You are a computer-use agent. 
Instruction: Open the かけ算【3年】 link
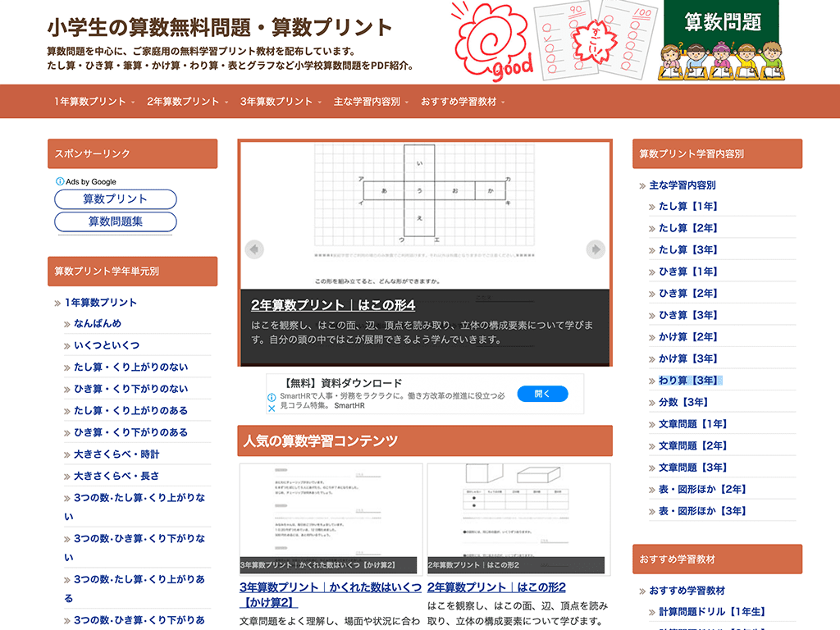(688, 359)
